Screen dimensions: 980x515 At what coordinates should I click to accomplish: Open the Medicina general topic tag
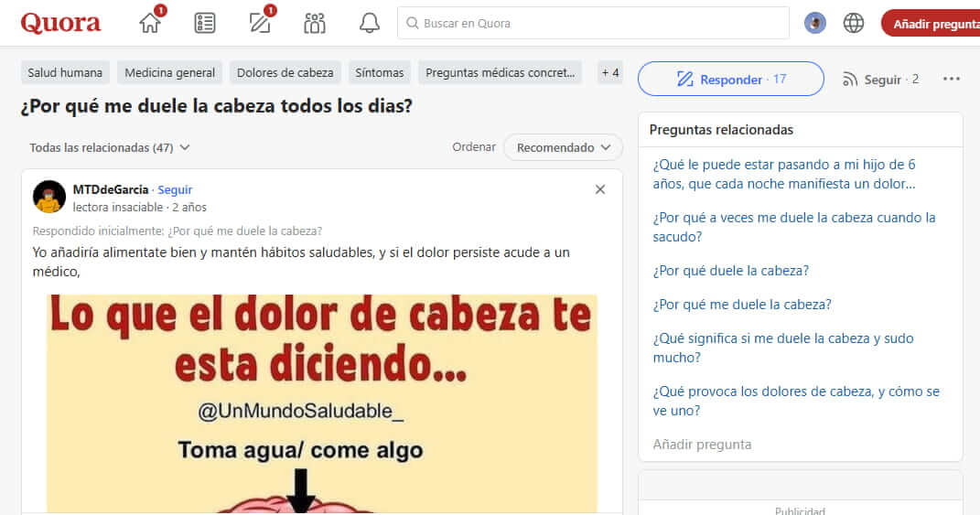(x=169, y=72)
